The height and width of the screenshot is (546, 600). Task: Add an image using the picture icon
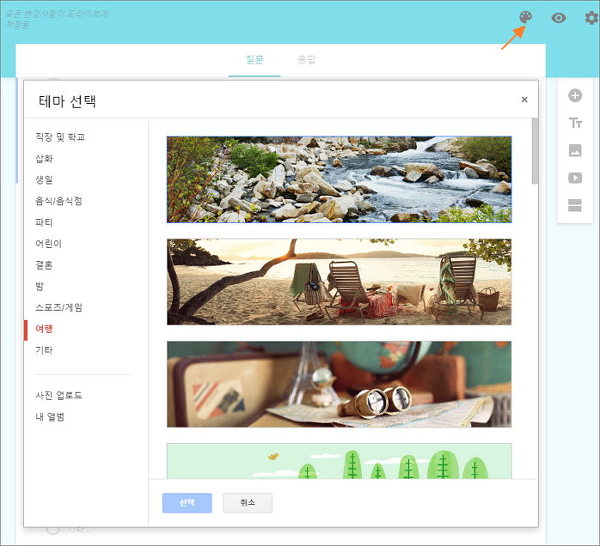tap(575, 151)
